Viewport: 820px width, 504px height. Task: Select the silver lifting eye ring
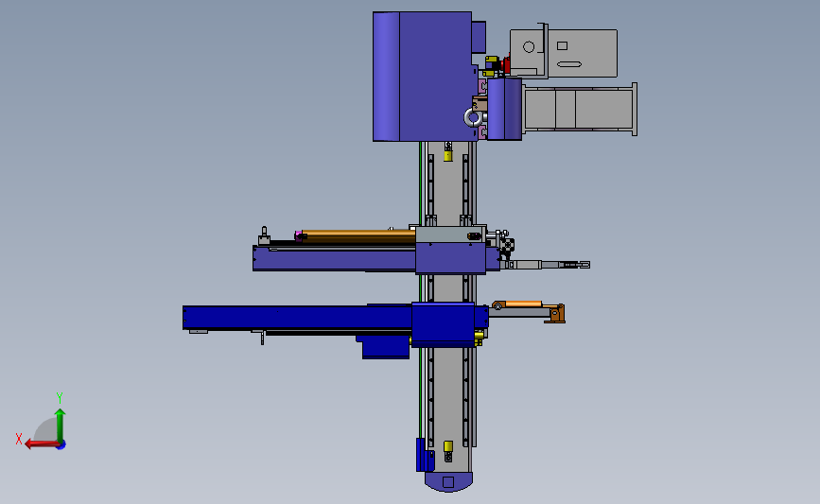click(473, 117)
